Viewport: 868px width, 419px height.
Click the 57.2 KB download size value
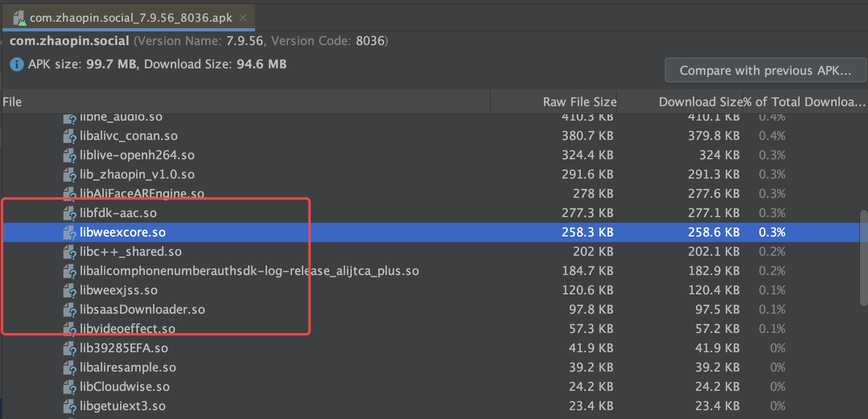coord(718,329)
